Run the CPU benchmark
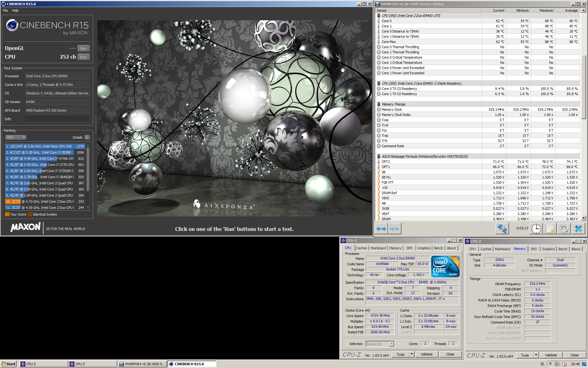 click(83, 57)
